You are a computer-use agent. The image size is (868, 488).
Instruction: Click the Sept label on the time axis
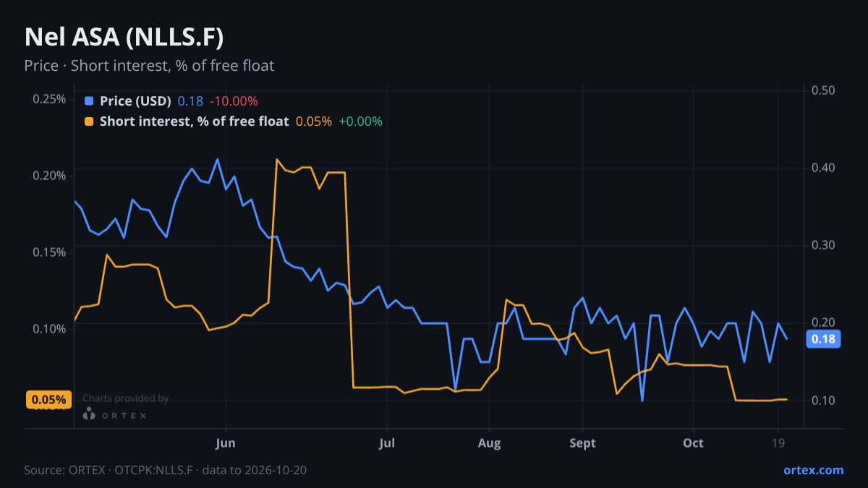[x=582, y=442]
